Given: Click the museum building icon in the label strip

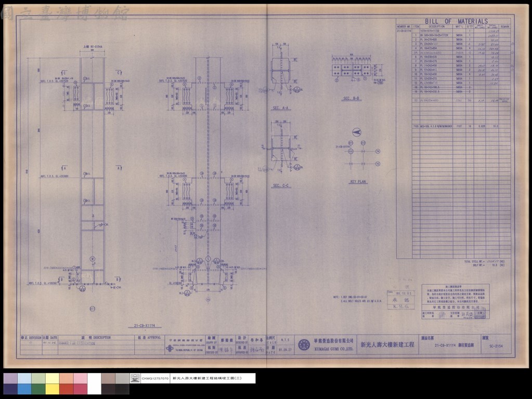Looking at the screenshot, I should [135, 378].
